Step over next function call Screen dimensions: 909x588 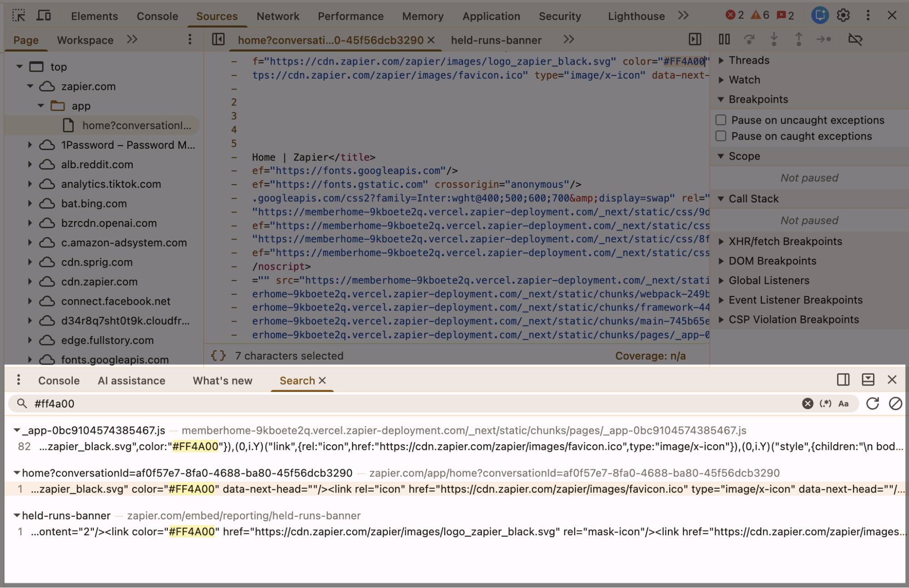[x=749, y=40]
